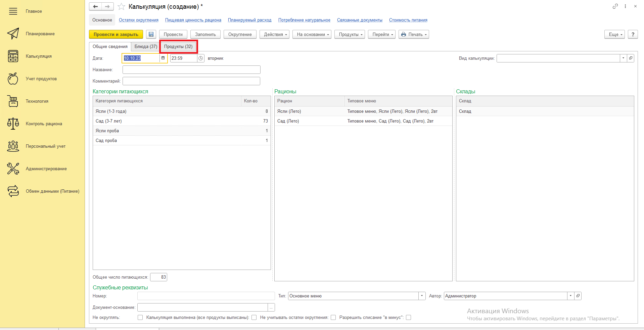This screenshot has width=644, height=330.
Task: Enable the Не округлять checkbox
Action: [x=140, y=318]
